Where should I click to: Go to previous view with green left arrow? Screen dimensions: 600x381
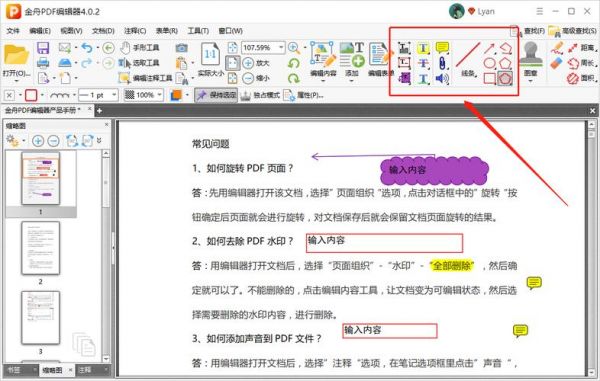109,48
